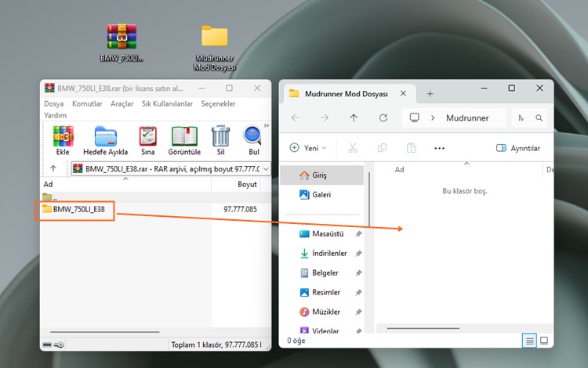Viewport: 588px width, 368px height.
Task: Select Mudrunner Mod Dosyası desktop folder
Action: pos(215,48)
